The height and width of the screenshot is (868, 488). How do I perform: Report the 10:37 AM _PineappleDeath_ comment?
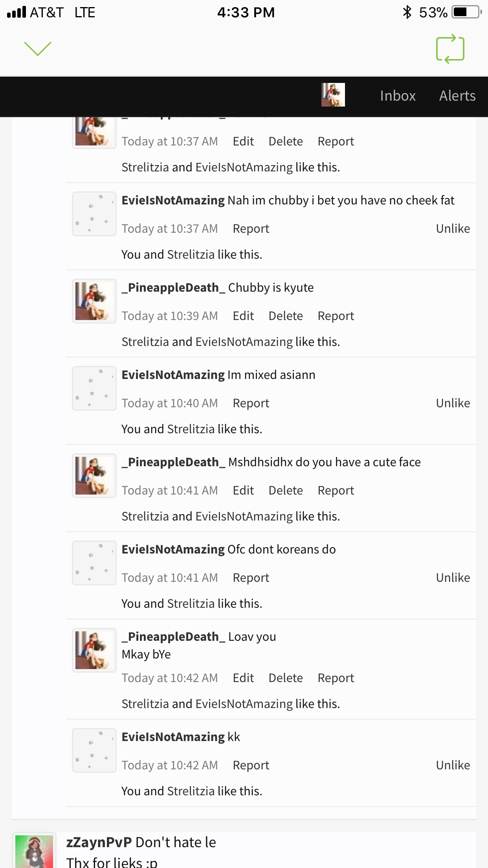point(336,141)
